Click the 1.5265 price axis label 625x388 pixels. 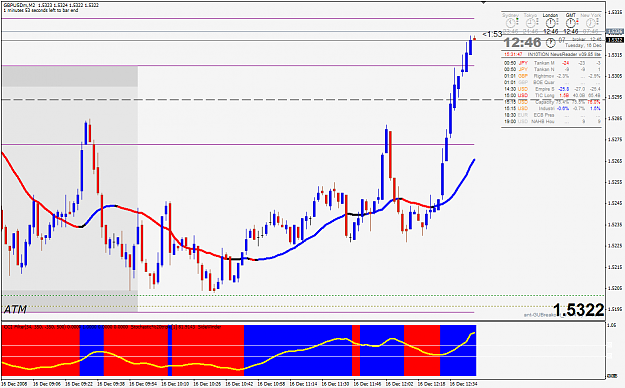pyautogui.click(x=615, y=161)
